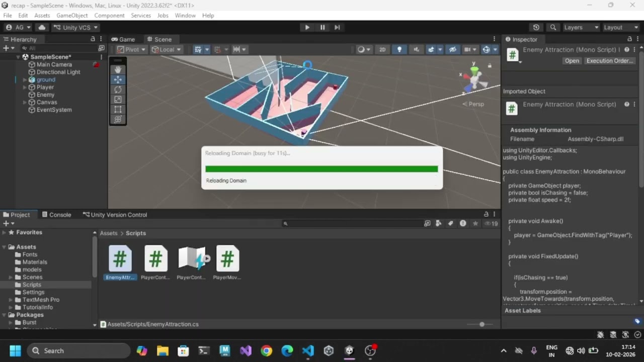Expand the ground object in Hierarchy
644x362 pixels.
[x=25, y=79]
